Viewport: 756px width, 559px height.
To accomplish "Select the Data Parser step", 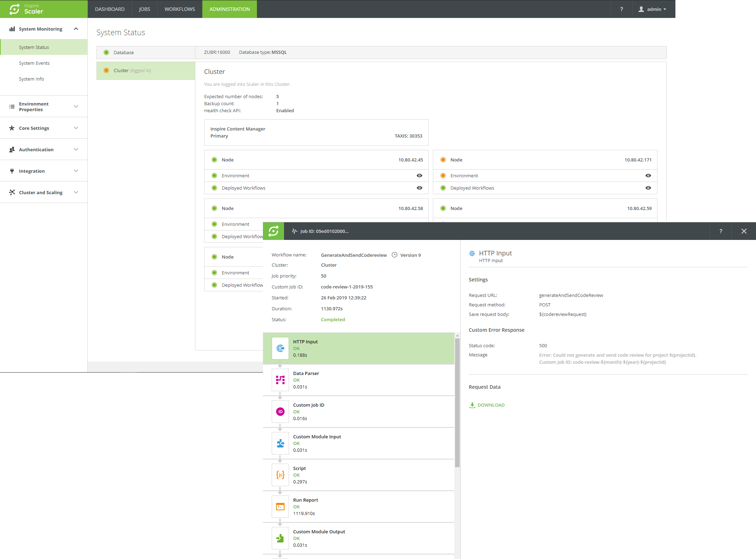I will point(359,380).
